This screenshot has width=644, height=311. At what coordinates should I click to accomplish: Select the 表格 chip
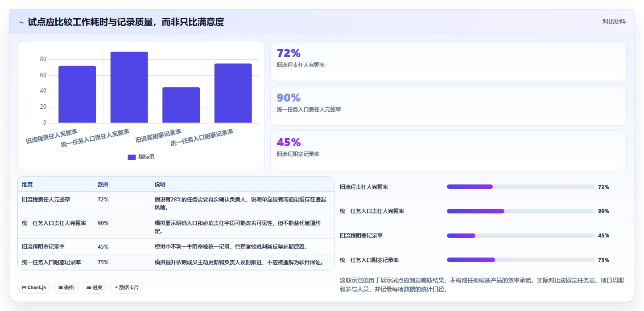(66, 287)
